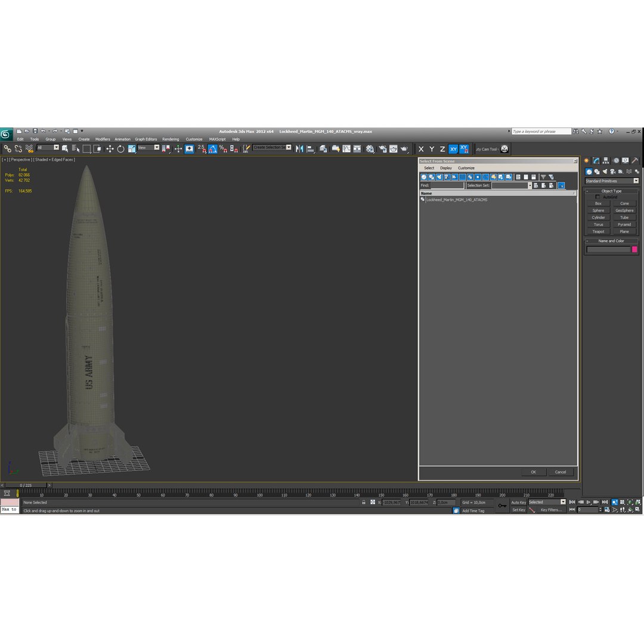Click OK in Select From Scene dialog
The image size is (644, 644).
tap(533, 472)
